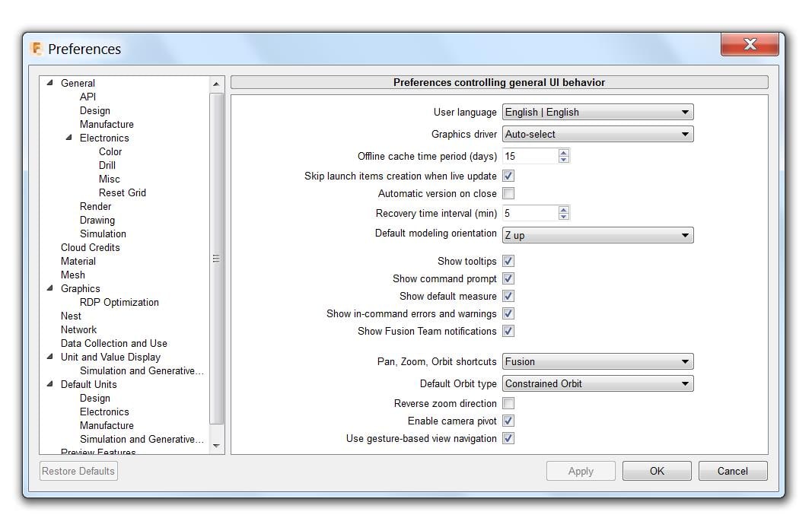Image resolution: width=812 pixels, height=518 pixels.
Task: Click the tree panel scrollbar thumb
Action: (216, 258)
